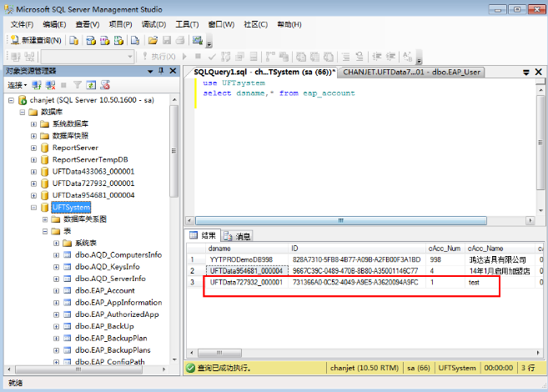Click the Debug play arrow icon
Screen dimensions: 548x392
click(x=184, y=56)
